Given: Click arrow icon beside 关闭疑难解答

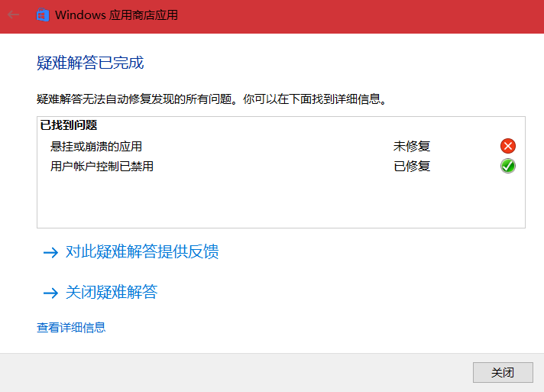Looking at the screenshot, I should [x=50, y=293].
